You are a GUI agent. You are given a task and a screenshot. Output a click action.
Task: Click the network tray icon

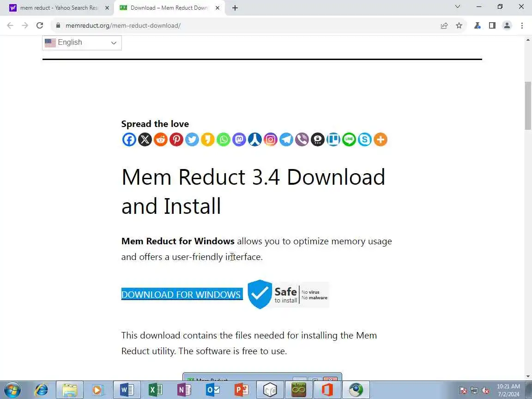(474, 391)
